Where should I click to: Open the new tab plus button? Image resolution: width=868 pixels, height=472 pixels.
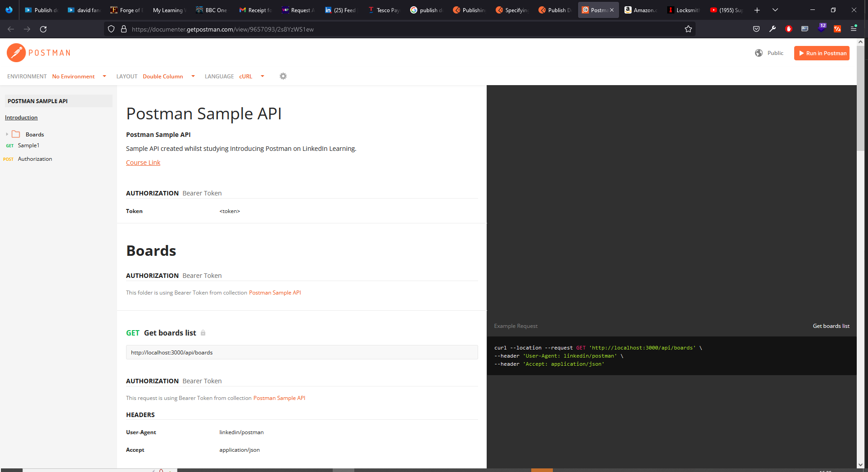click(757, 10)
